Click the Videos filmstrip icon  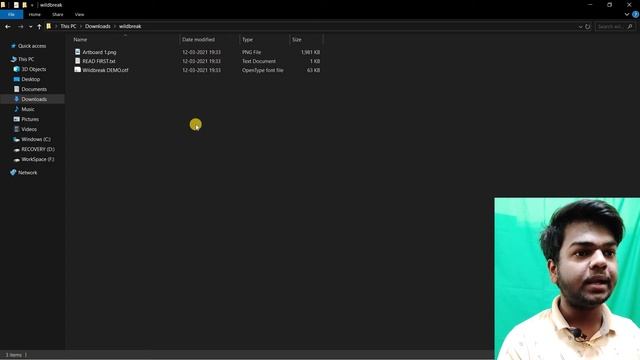17,129
